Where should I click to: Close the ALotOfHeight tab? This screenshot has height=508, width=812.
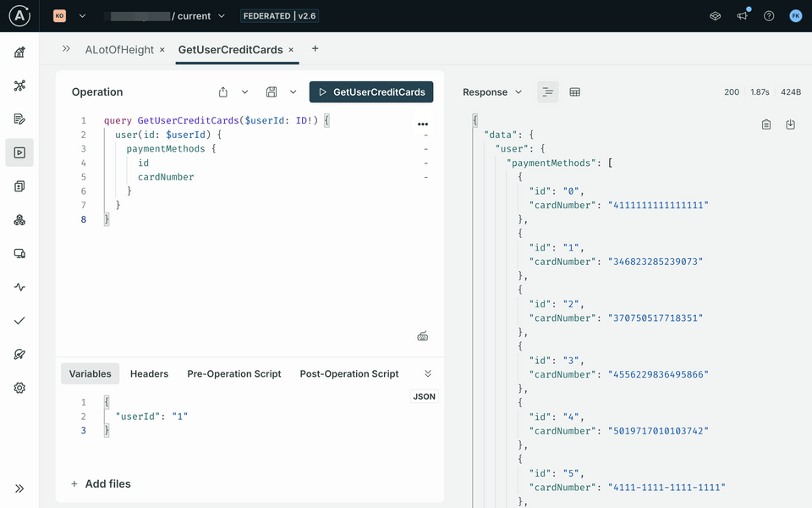point(162,50)
